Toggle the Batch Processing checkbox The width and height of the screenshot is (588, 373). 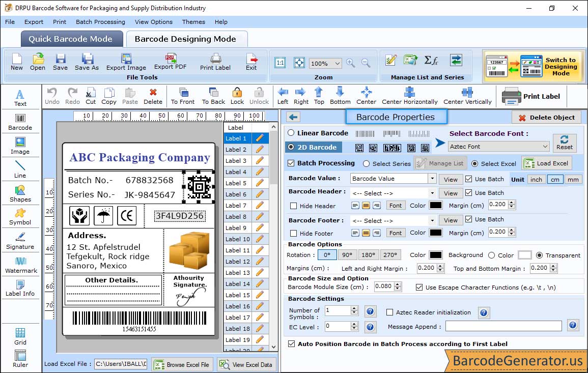pyautogui.click(x=291, y=163)
